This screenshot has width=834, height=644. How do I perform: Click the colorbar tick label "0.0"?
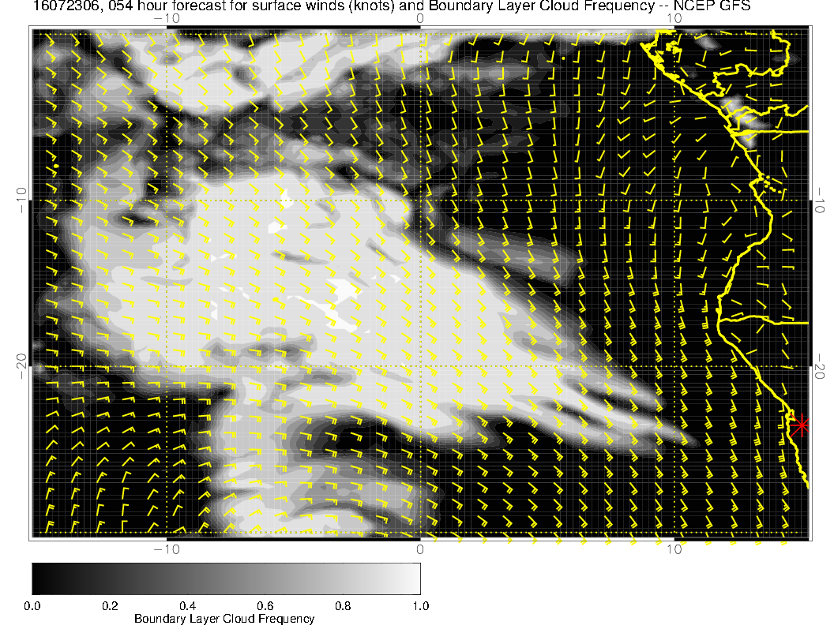pos(32,606)
